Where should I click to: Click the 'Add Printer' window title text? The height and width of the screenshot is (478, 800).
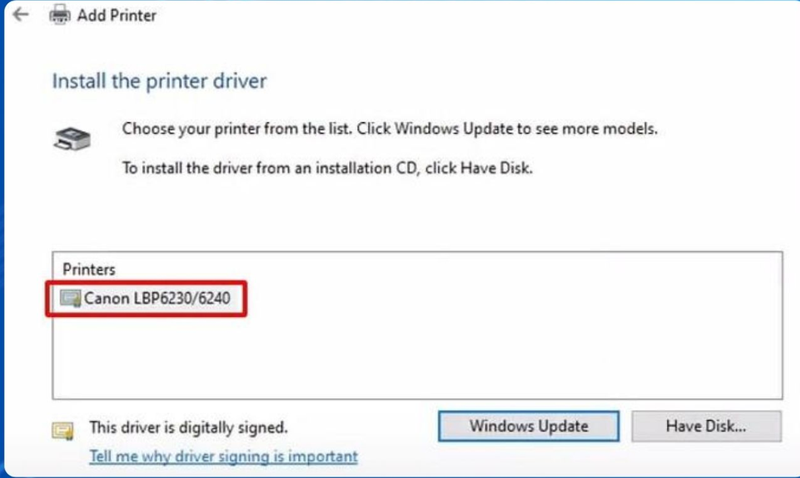point(116,15)
